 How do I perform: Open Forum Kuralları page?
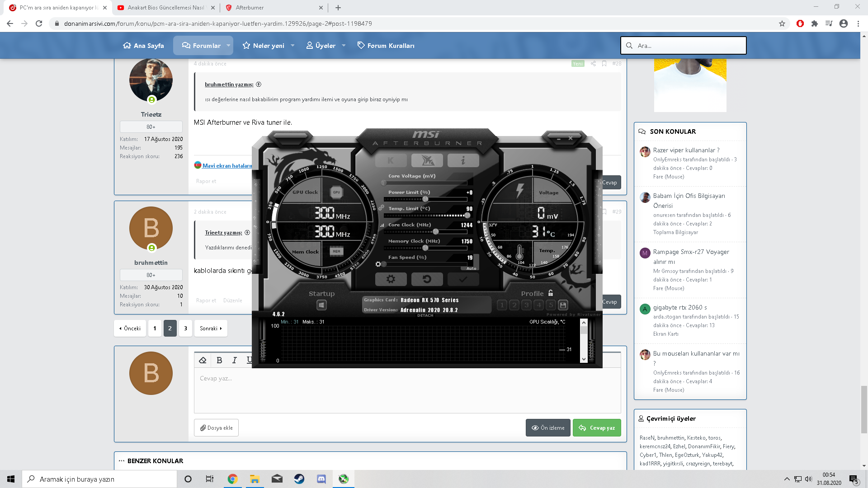click(x=386, y=46)
